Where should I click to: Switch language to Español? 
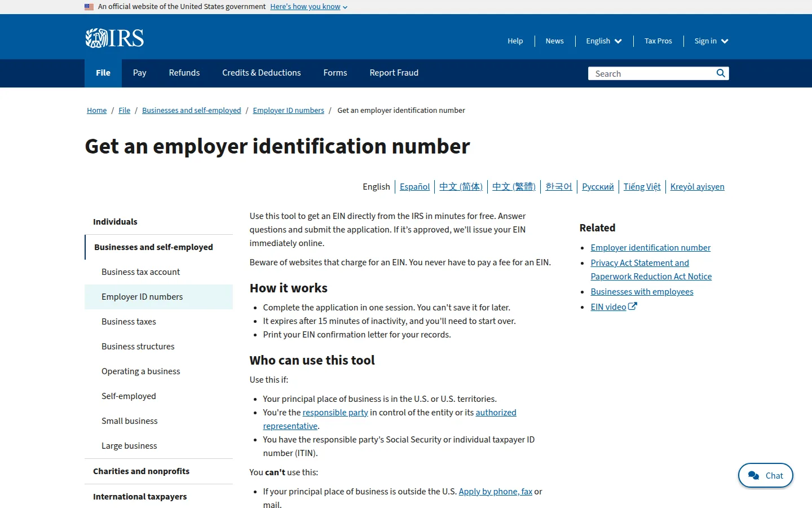pos(415,187)
